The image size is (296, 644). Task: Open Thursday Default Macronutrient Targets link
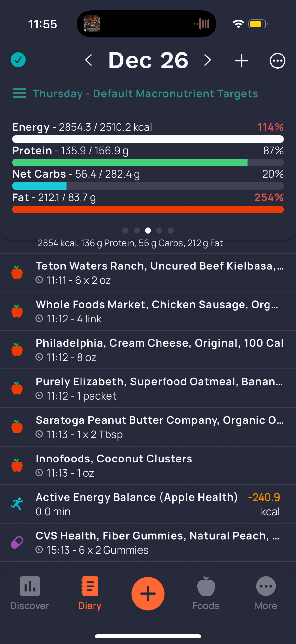(145, 94)
